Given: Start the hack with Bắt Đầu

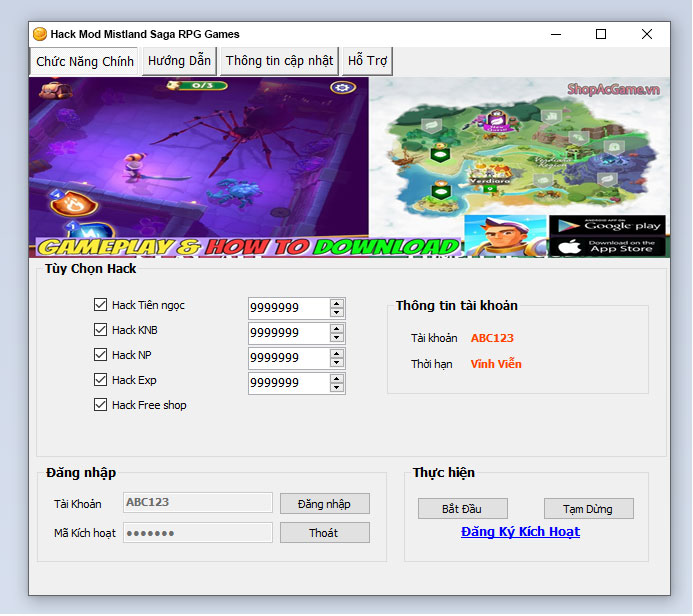Looking at the screenshot, I should pyautogui.click(x=463, y=509).
